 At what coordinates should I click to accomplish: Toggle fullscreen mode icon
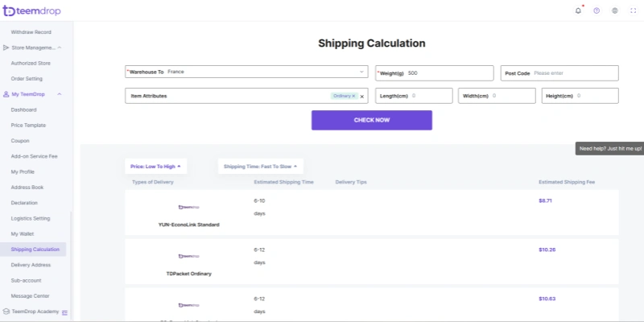click(633, 10)
